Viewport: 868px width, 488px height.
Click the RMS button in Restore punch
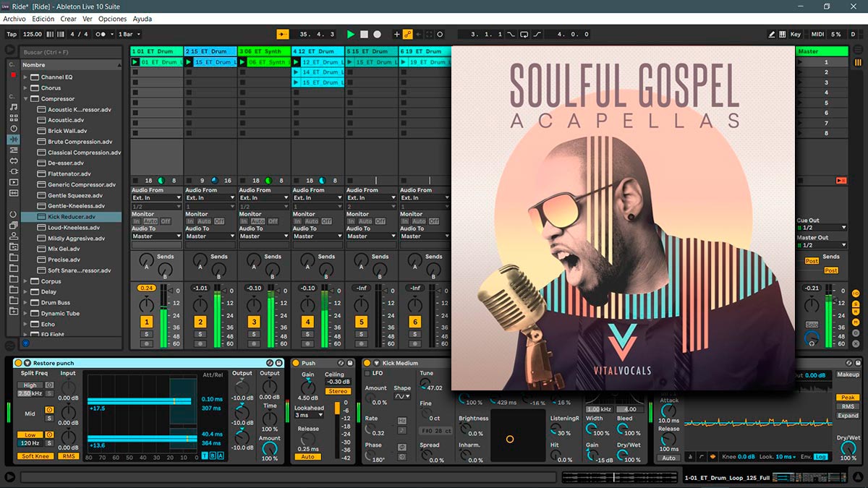tap(69, 456)
